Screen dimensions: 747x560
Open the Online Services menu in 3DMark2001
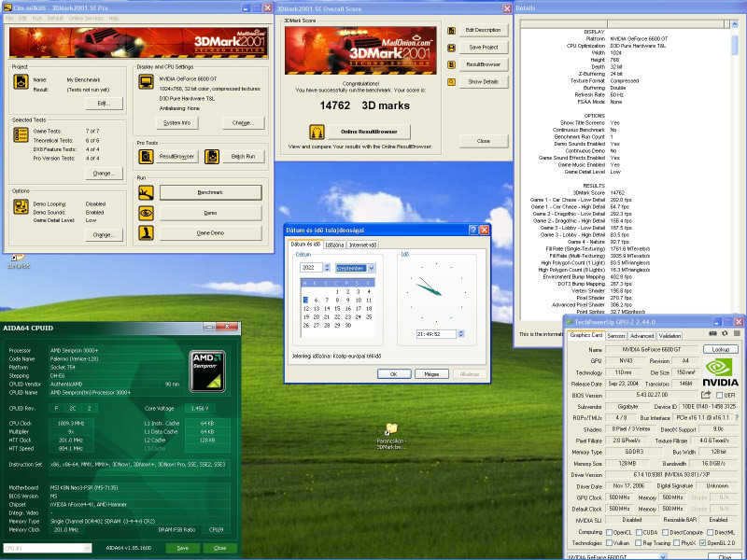pyautogui.click(x=86, y=18)
